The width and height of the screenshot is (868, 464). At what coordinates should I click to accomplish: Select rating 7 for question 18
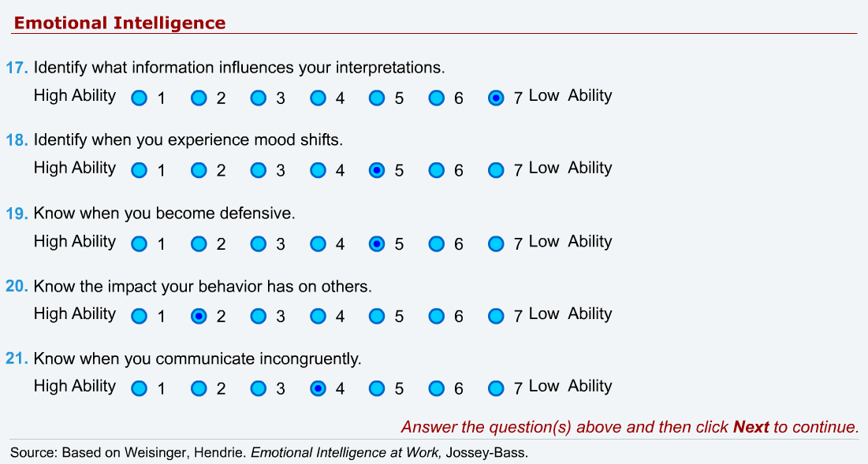click(x=496, y=169)
